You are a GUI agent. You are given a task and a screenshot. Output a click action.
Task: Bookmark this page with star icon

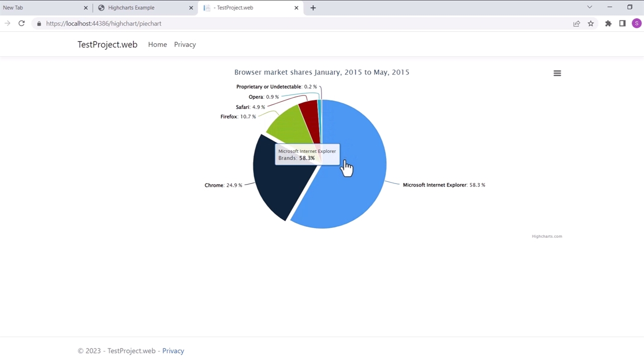point(591,24)
